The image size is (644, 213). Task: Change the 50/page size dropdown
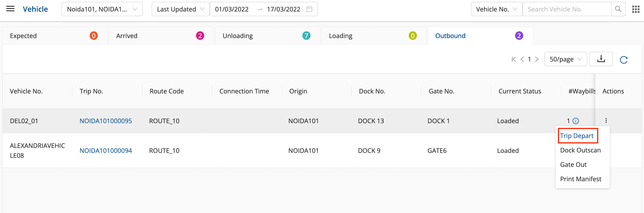[x=565, y=59]
